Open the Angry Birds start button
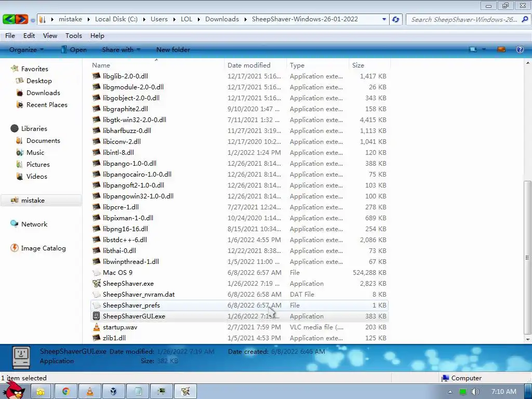The width and height of the screenshot is (532, 399). [x=14, y=390]
